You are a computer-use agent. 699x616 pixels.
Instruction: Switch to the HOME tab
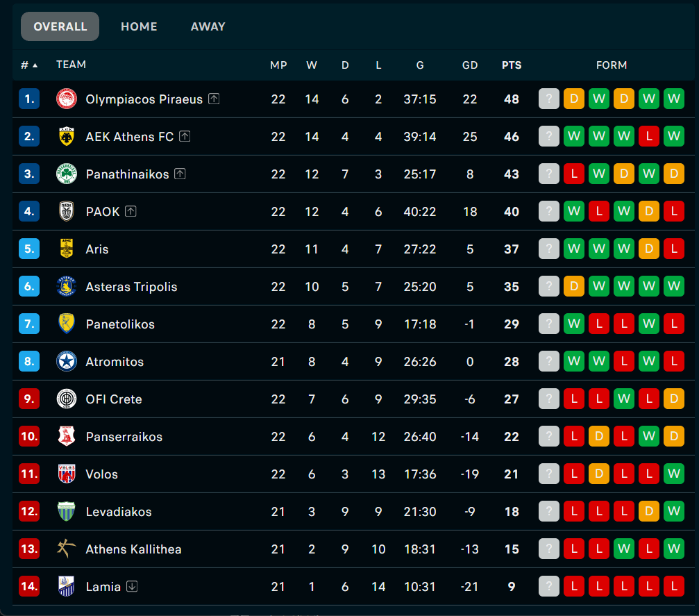[139, 26]
